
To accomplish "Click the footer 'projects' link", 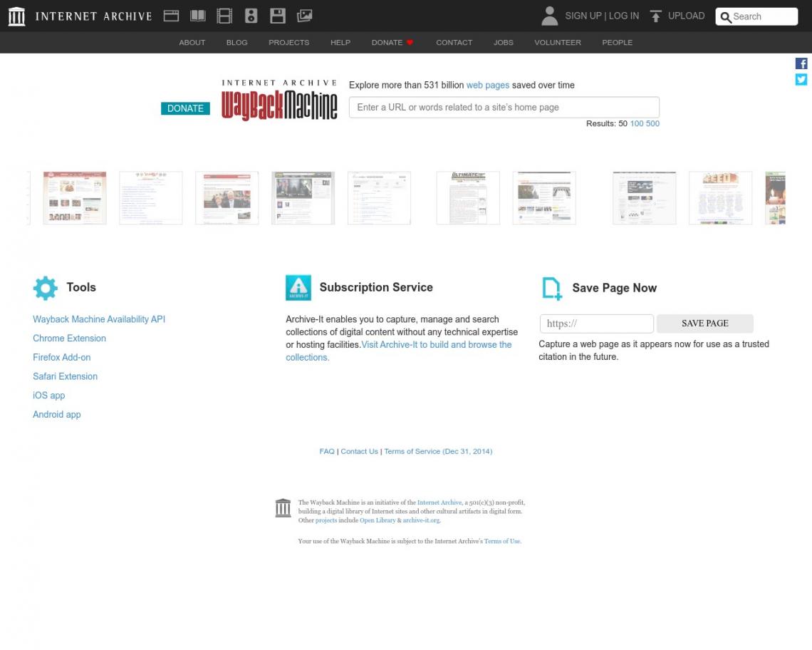I will [x=326, y=520].
